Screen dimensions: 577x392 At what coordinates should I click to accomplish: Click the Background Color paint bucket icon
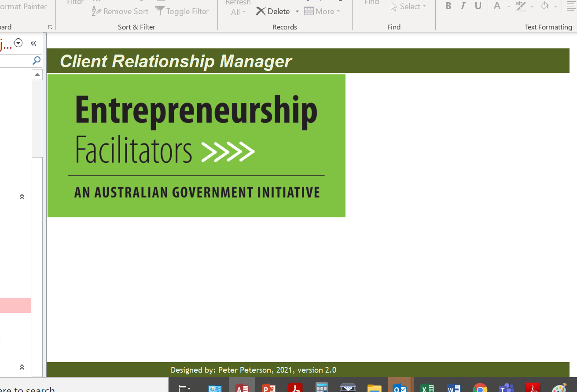pos(544,6)
